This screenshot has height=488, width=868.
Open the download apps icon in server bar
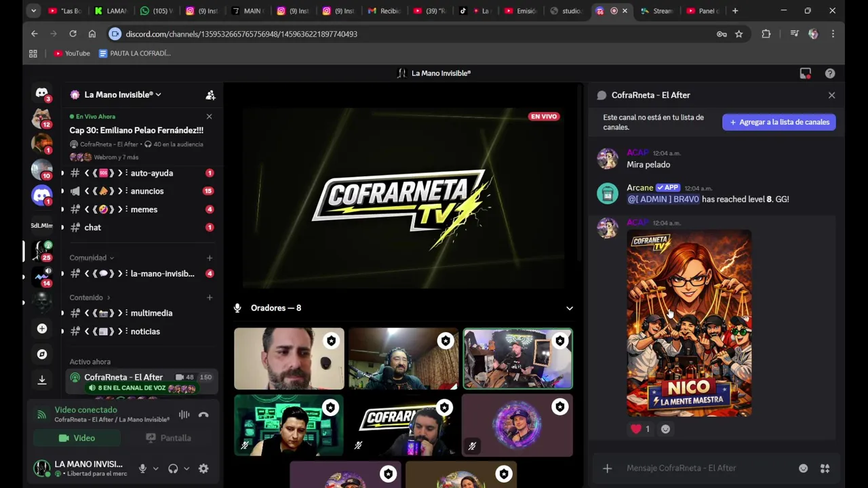42,380
